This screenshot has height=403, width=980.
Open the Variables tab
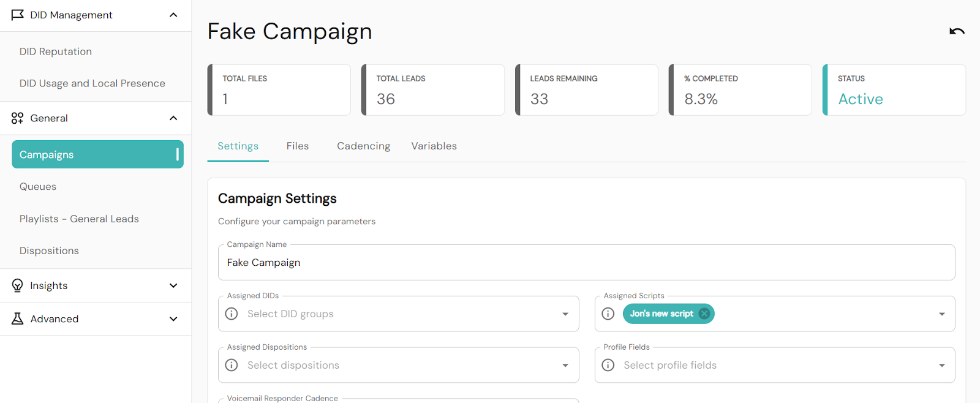(x=434, y=146)
